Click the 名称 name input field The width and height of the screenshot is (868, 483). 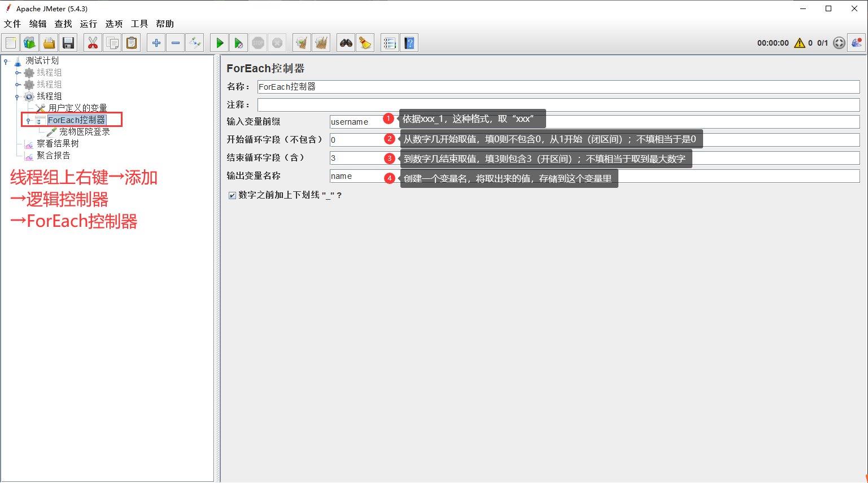point(558,87)
